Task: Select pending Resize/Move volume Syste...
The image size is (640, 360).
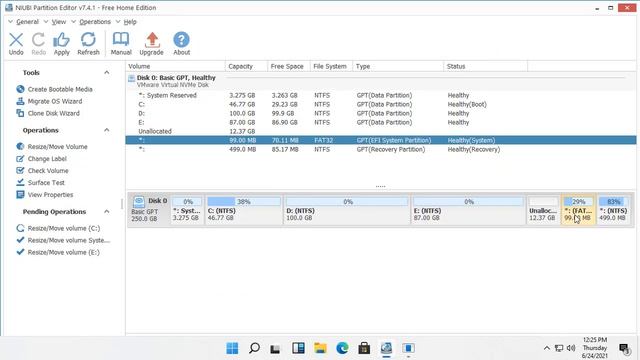Action: 63,240
